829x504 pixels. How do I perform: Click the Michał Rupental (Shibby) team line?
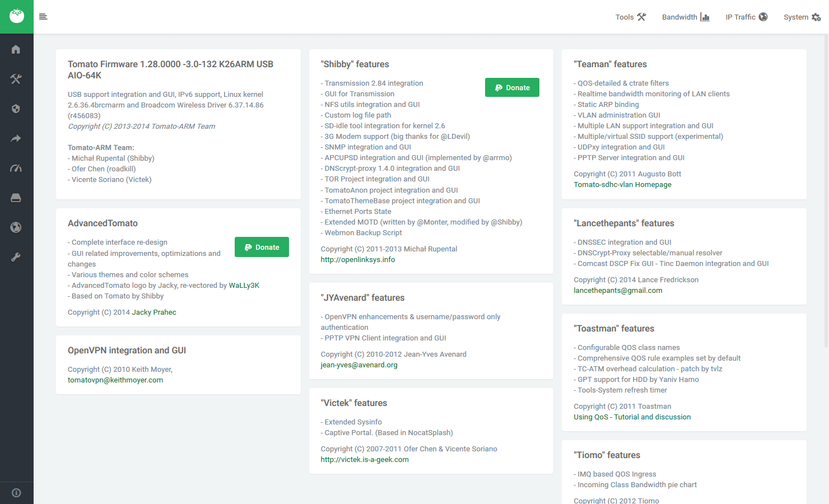coord(111,158)
